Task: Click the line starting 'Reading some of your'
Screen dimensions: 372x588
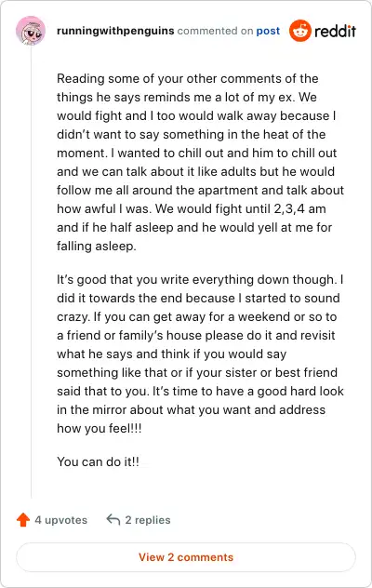Action: tap(188, 78)
